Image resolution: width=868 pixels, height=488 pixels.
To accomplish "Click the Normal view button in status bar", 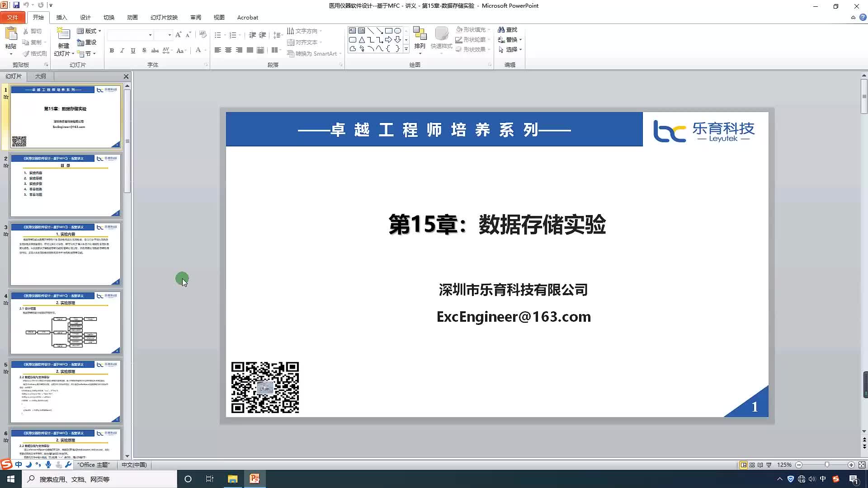I will pos(743,465).
